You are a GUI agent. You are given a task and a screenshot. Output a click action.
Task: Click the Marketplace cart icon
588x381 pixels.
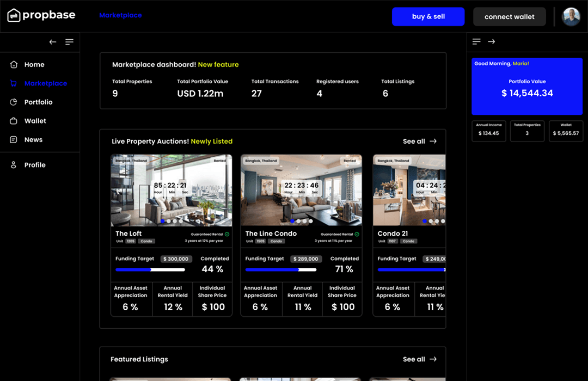14,83
